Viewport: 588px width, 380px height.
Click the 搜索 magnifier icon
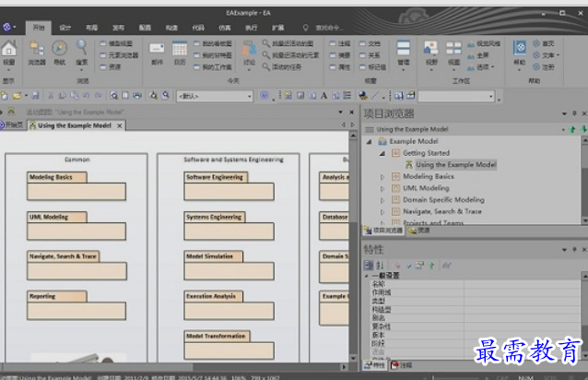tap(81, 48)
